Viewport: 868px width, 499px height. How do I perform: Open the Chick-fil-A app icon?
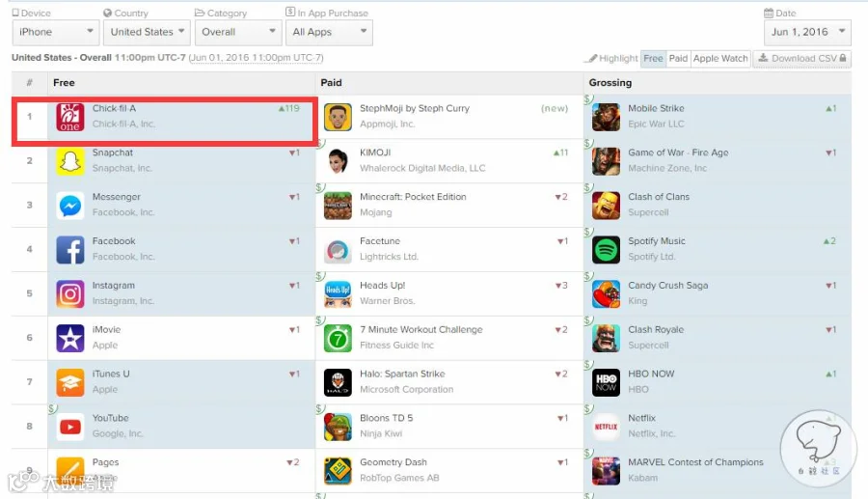click(x=69, y=117)
